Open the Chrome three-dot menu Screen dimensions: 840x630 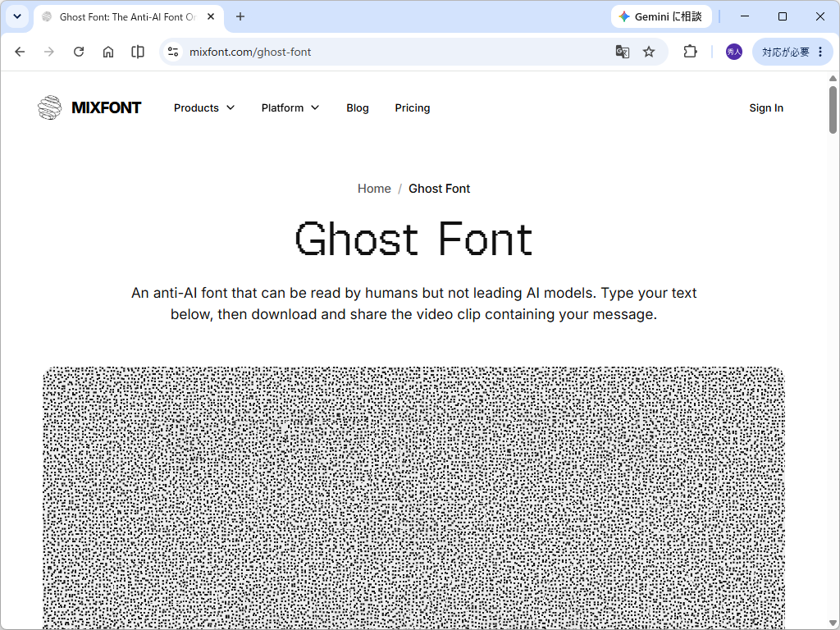pyautogui.click(x=820, y=52)
